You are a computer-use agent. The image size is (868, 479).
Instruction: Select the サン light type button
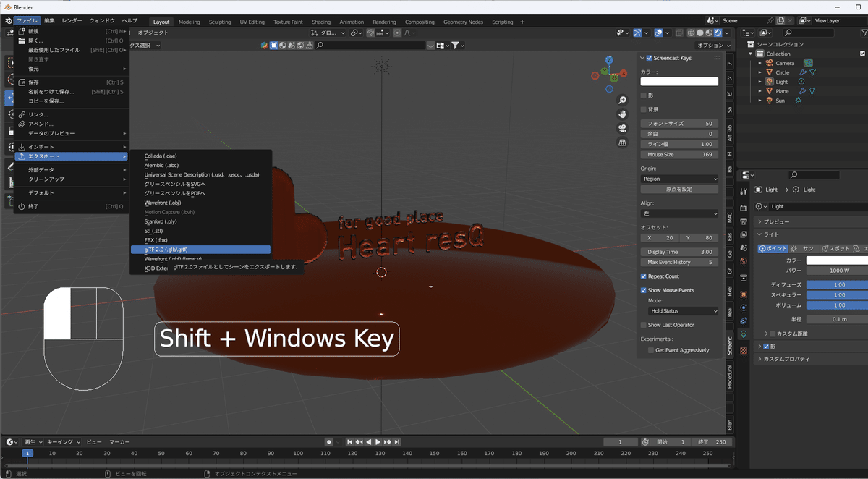[804, 248]
